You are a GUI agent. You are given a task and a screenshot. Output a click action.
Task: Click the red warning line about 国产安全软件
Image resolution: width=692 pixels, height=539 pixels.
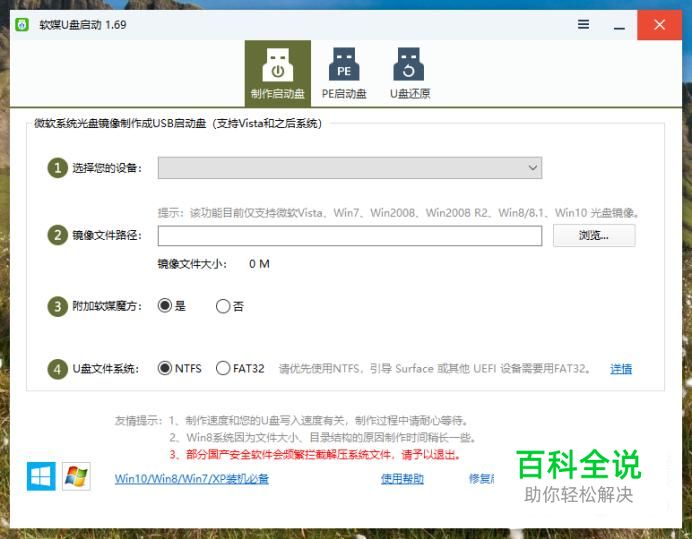(x=316, y=454)
